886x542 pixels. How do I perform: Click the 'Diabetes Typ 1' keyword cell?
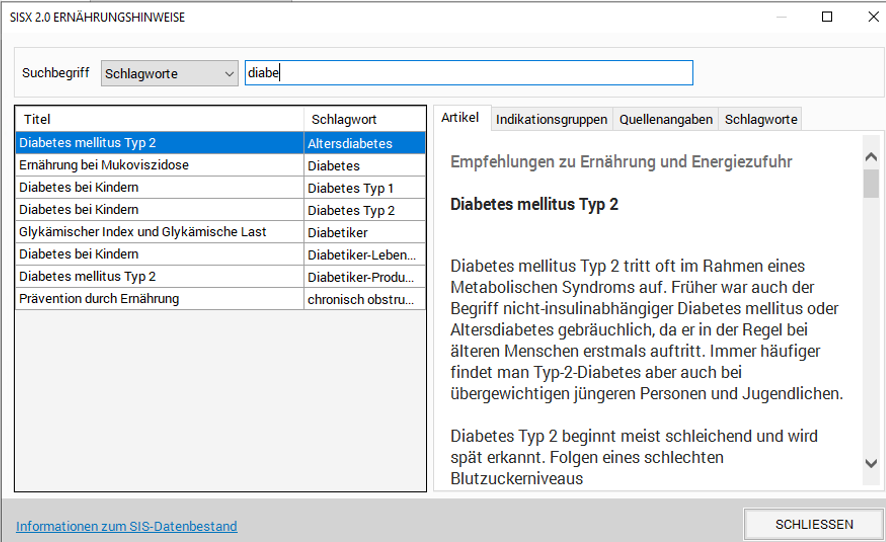(x=364, y=188)
